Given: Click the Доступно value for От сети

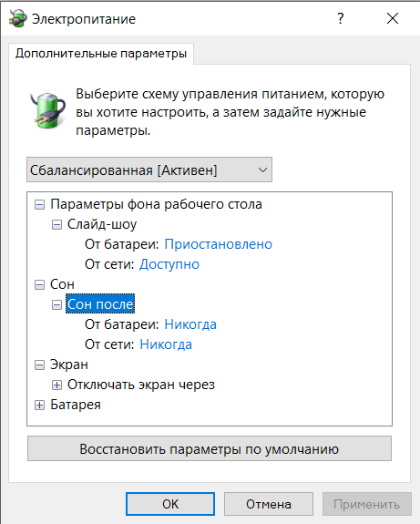Looking at the screenshot, I should 169,264.
